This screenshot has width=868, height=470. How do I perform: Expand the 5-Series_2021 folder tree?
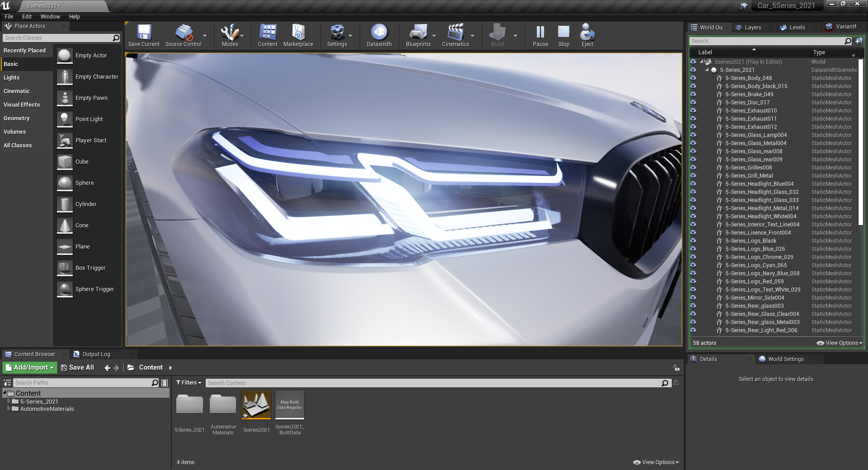tap(9, 401)
